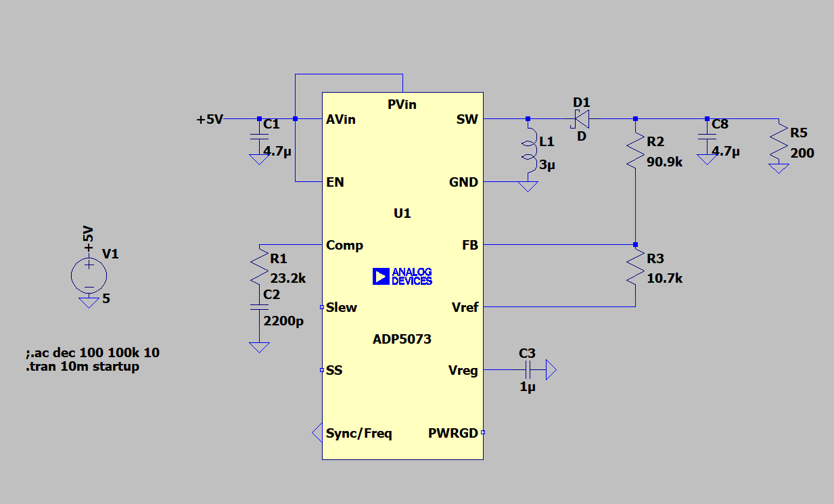Viewport: 834px width, 504px height.
Task: Click the ADP5073 part name text
Action: tap(402, 339)
